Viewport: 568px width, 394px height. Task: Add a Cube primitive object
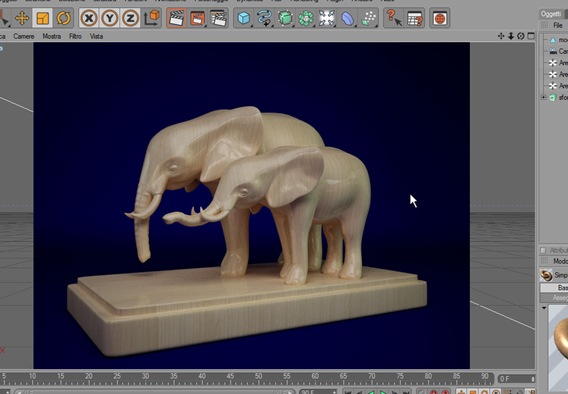pyautogui.click(x=244, y=18)
